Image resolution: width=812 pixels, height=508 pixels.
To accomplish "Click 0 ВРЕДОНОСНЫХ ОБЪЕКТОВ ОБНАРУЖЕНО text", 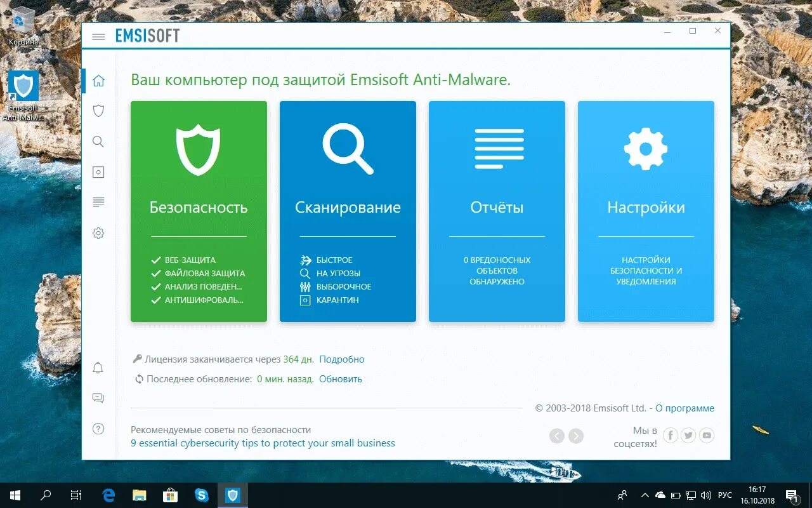I will [x=497, y=271].
